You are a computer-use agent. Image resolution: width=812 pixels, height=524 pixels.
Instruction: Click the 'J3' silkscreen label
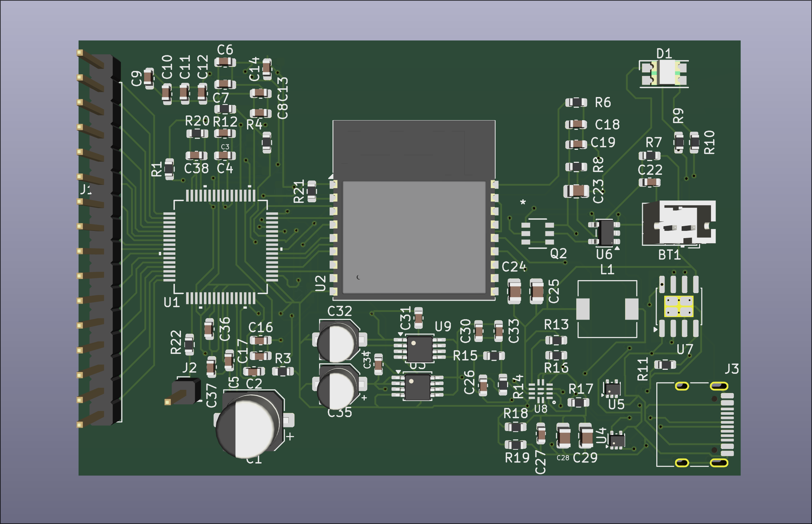coord(732,369)
